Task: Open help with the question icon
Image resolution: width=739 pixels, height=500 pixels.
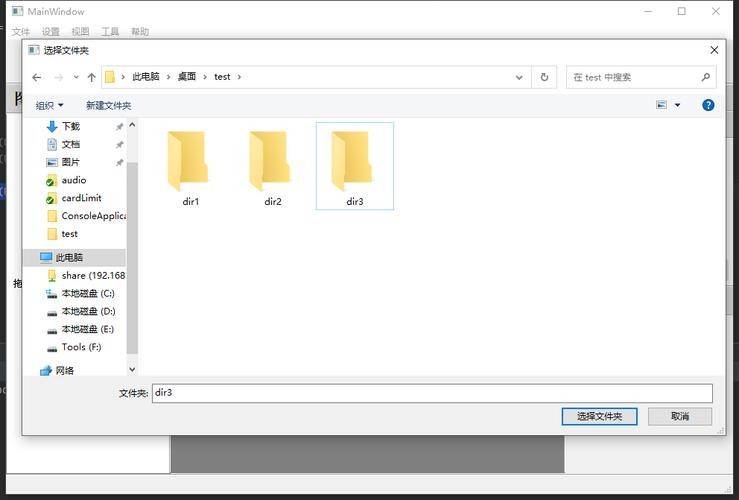Action: (708, 105)
